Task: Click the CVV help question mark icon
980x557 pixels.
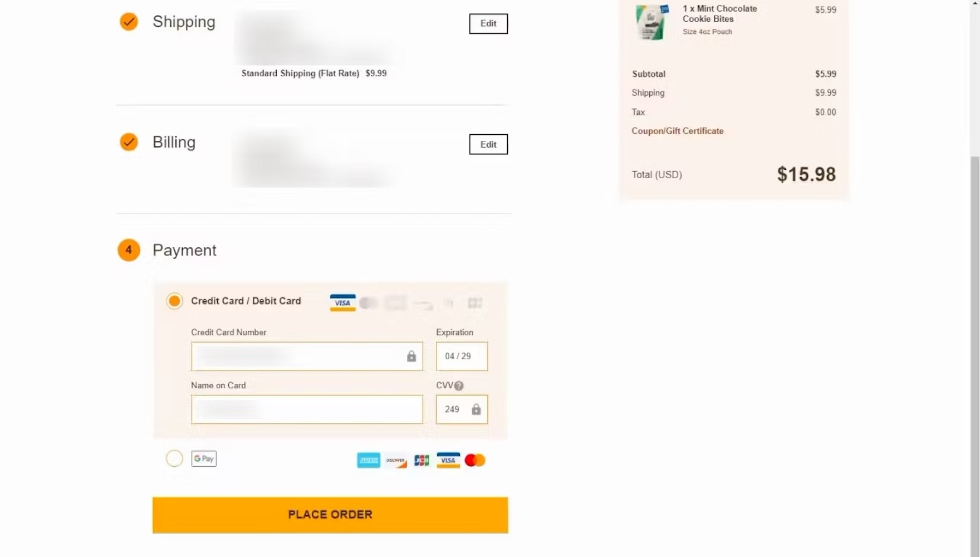Action: point(459,385)
